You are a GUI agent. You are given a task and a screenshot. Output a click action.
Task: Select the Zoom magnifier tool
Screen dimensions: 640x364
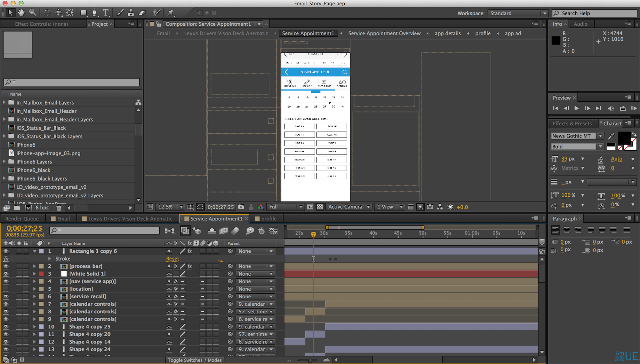tap(33, 13)
